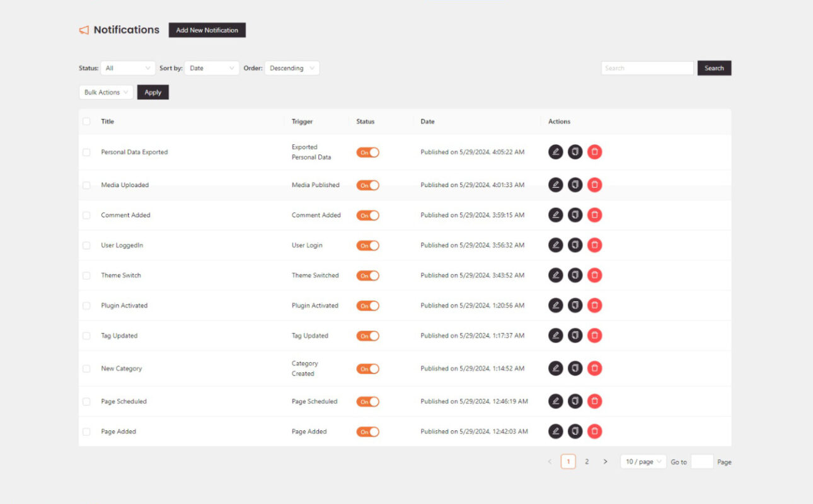Edit the Personal Data Exported notification

[x=555, y=152]
